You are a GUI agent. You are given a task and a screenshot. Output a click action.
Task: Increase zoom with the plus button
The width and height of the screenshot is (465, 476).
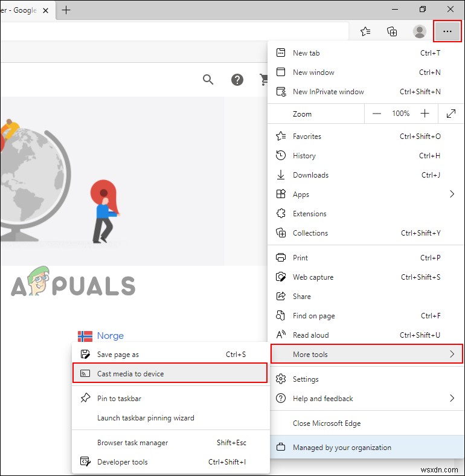[x=425, y=114]
